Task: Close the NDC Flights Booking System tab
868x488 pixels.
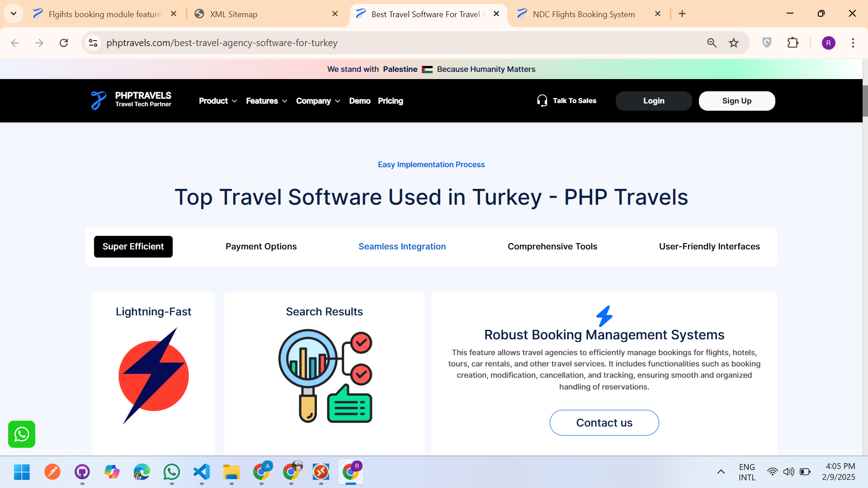Action: [658, 14]
